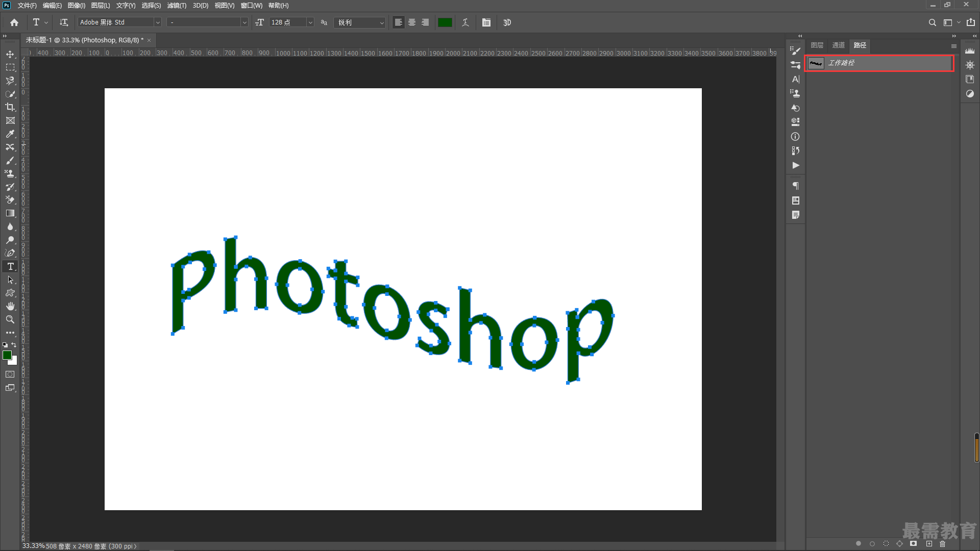
Task: Select the Move tool
Action: [10, 54]
